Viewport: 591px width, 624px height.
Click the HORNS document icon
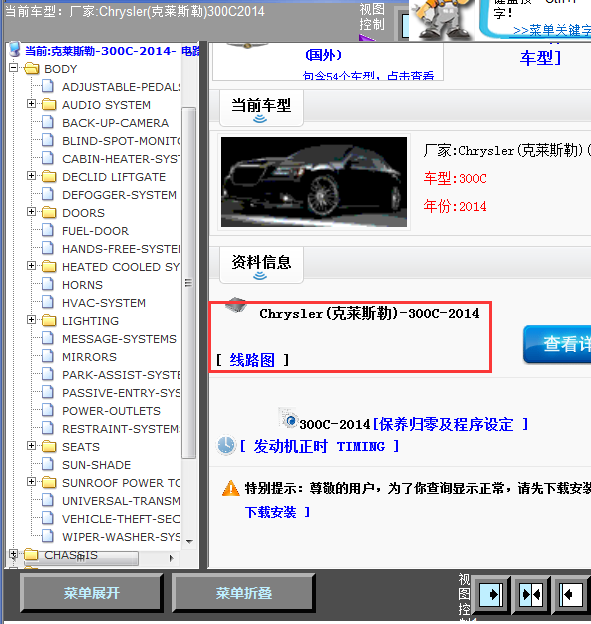coord(48,284)
